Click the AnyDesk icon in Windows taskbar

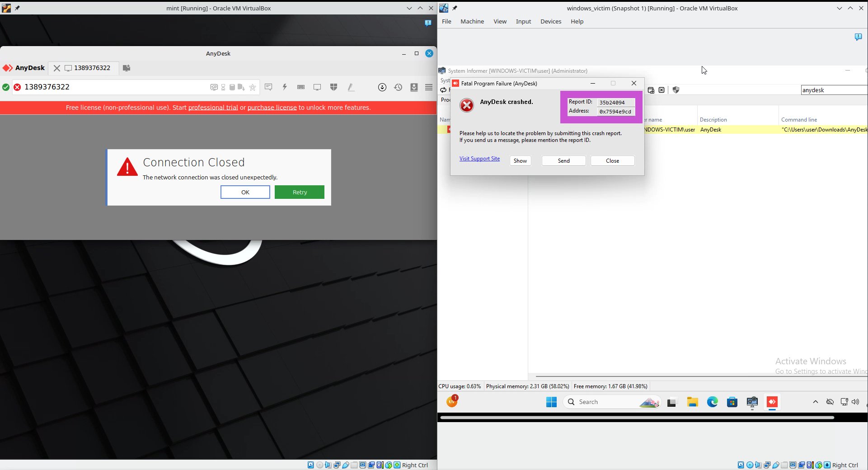pyautogui.click(x=772, y=402)
